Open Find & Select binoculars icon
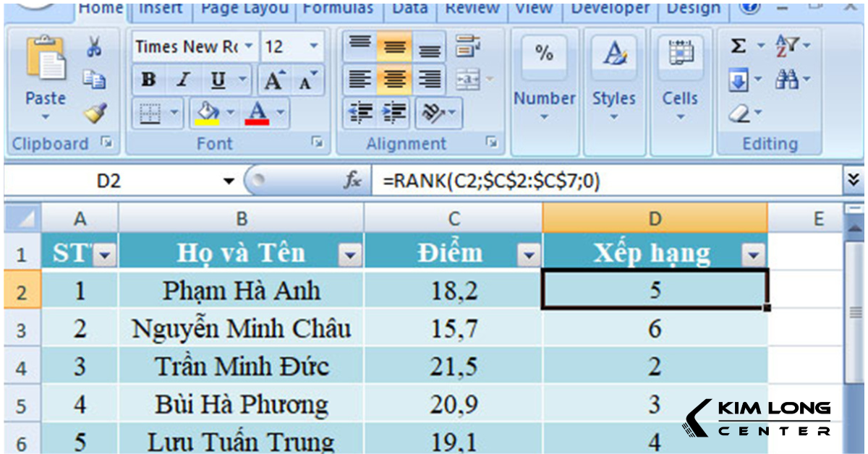868x454 pixels. (787, 77)
